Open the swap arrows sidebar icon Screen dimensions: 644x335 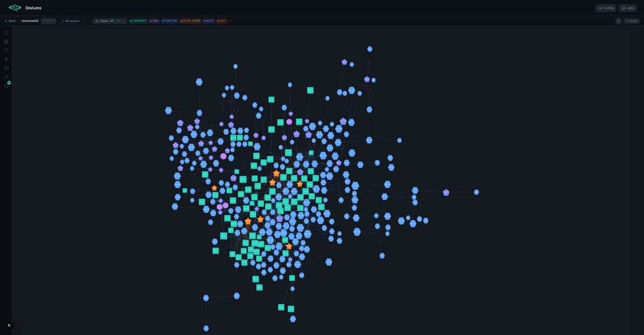tap(6, 77)
